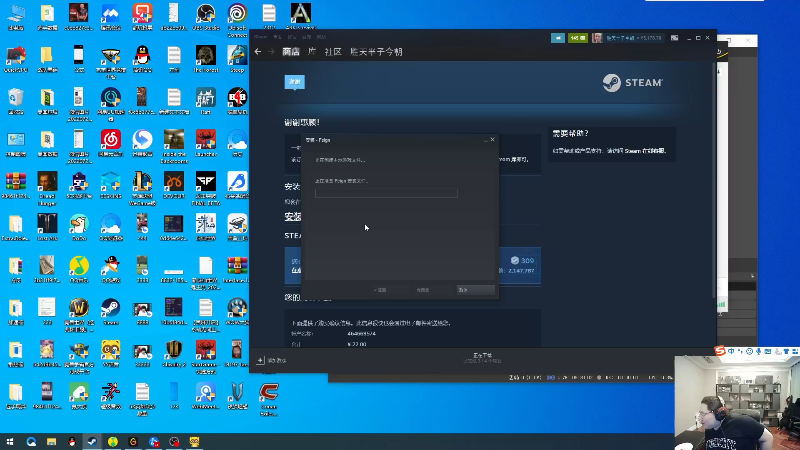Open the Windows Start menu
The height and width of the screenshot is (450, 800).
pyautogui.click(x=10, y=442)
